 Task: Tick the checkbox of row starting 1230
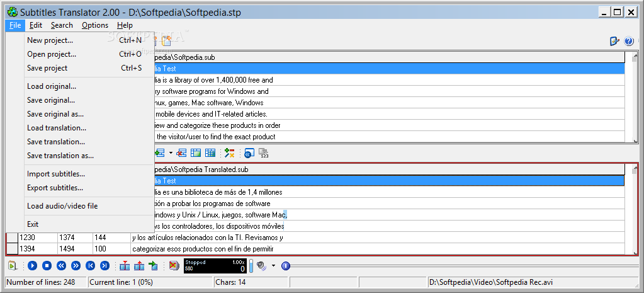click(13, 238)
